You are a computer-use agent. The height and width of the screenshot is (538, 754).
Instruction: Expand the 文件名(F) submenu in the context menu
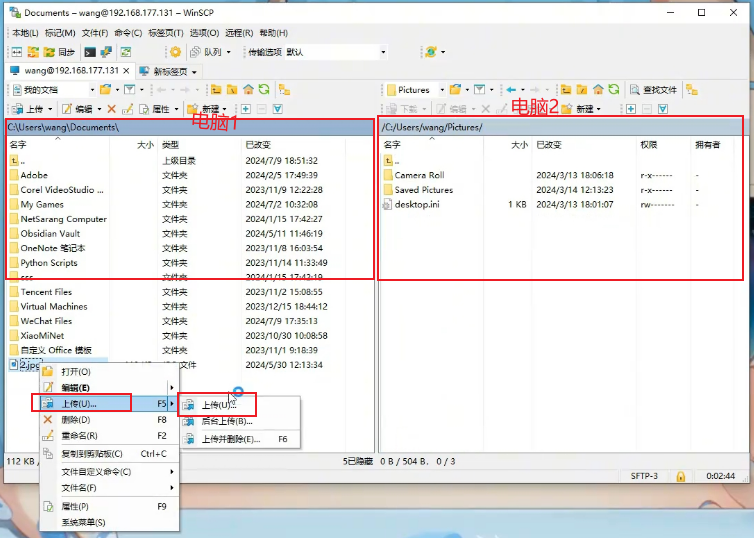[109, 488]
